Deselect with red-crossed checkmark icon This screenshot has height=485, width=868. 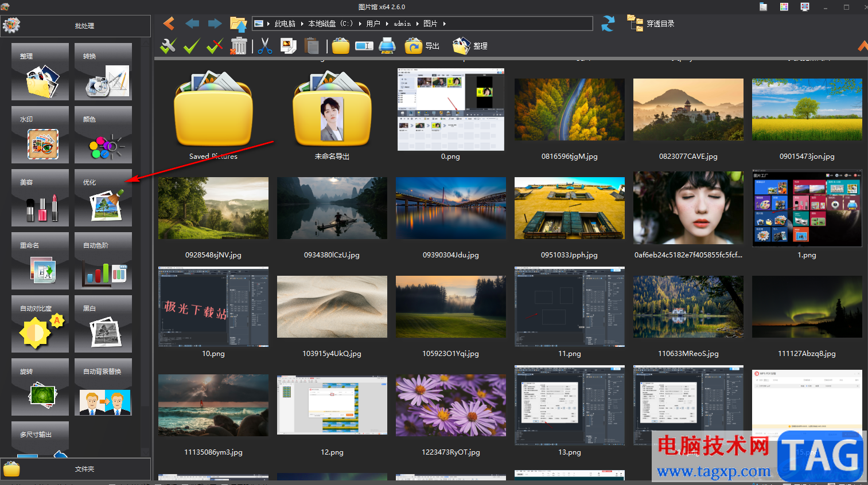pyautogui.click(x=215, y=46)
